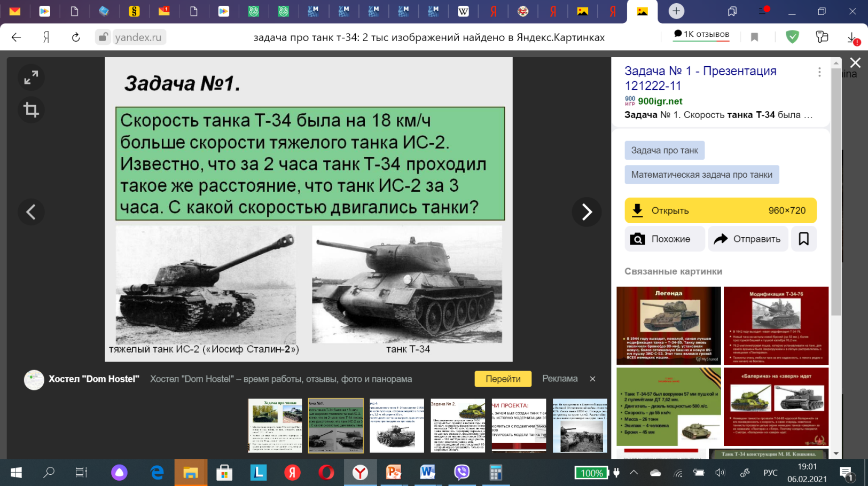Switch to the first mail tab
Image resolution: width=868 pixels, height=486 pixels.
(15, 11)
